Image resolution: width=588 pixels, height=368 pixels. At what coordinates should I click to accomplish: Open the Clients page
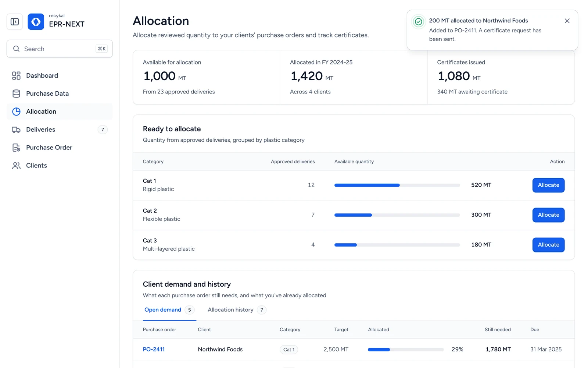(x=60, y=166)
